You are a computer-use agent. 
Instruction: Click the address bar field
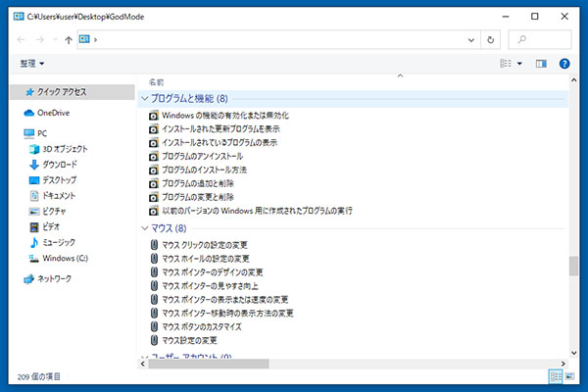click(x=277, y=40)
